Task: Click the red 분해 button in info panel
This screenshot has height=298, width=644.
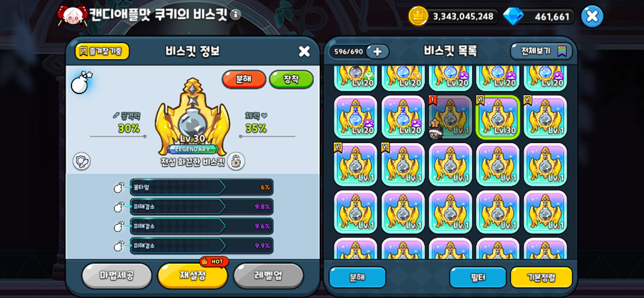Action: point(244,79)
